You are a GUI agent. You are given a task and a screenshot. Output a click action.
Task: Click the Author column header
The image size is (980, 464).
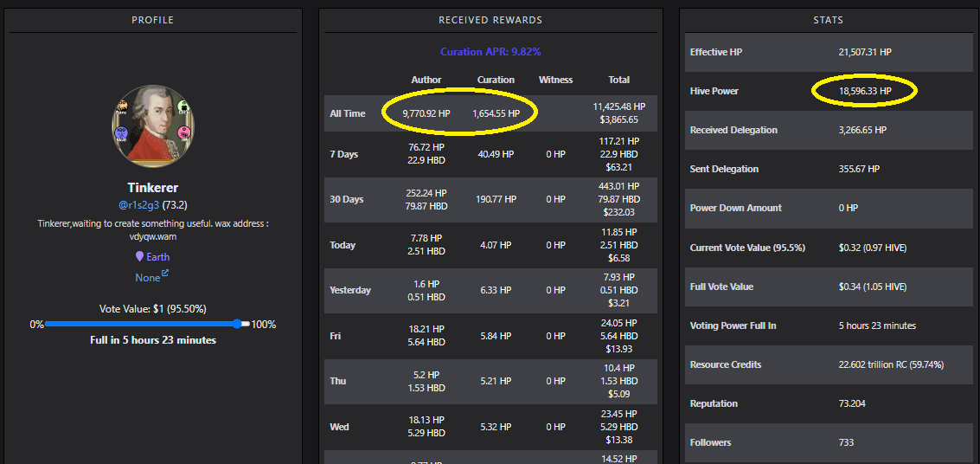[x=426, y=80]
